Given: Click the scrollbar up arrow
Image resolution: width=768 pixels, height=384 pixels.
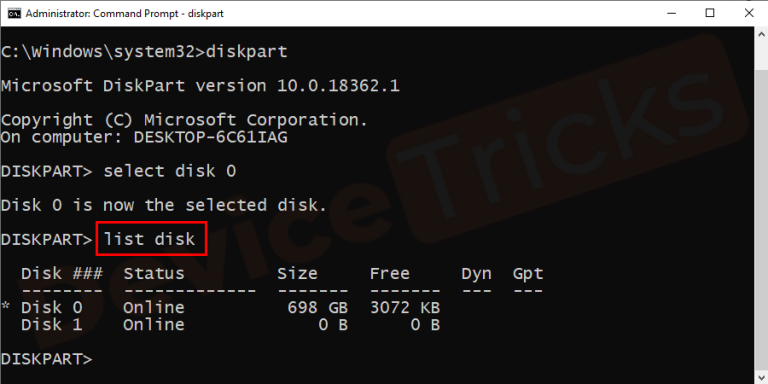Looking at the screenshot, I should coord(761,34).
